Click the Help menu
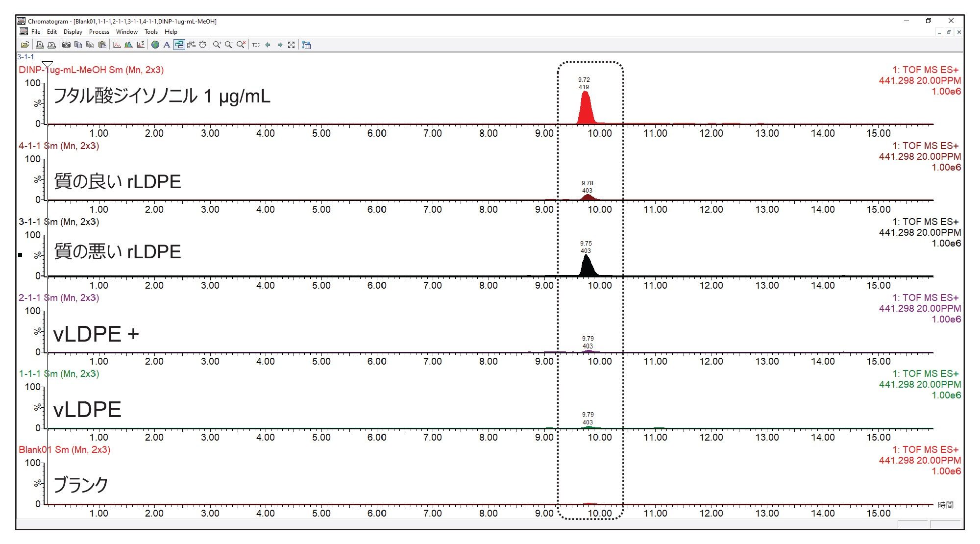This screenshot has width=980, height=544. point(171,32)
